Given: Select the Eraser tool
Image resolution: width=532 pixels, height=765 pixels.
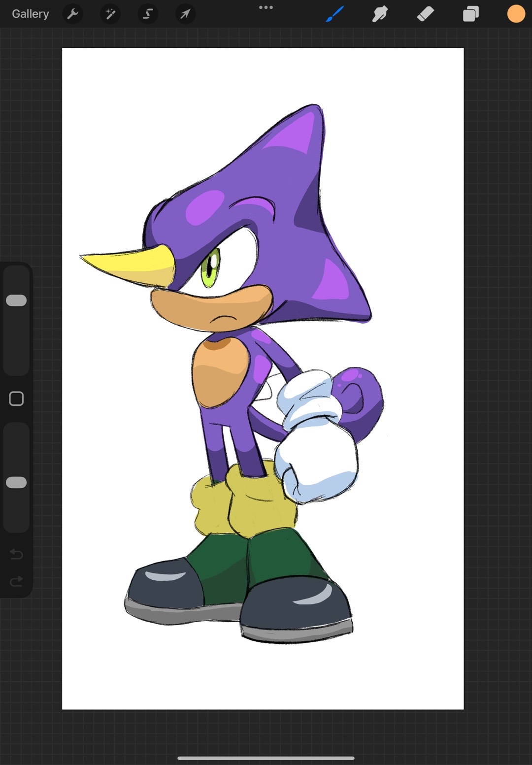Looking at the screenshot, I should tap(426, 14).
